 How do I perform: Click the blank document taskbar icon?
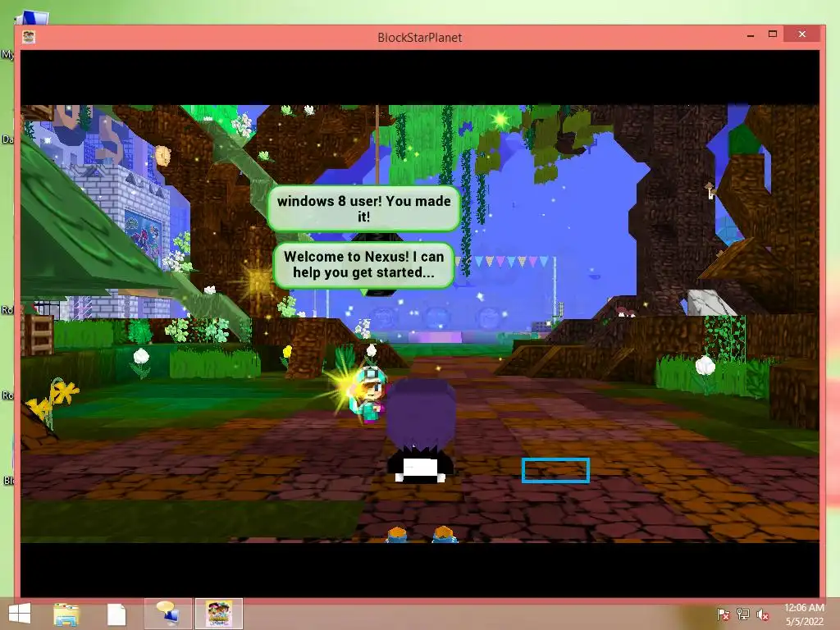[x=116, y=614]
